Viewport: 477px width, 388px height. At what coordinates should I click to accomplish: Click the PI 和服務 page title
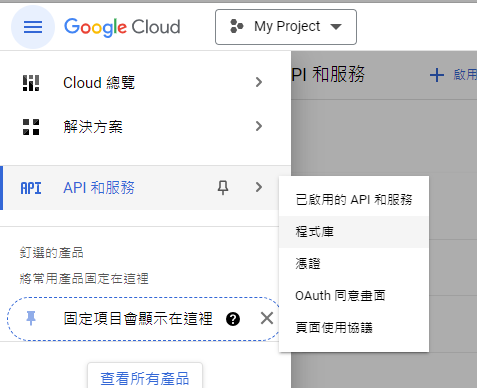[328, 74]
